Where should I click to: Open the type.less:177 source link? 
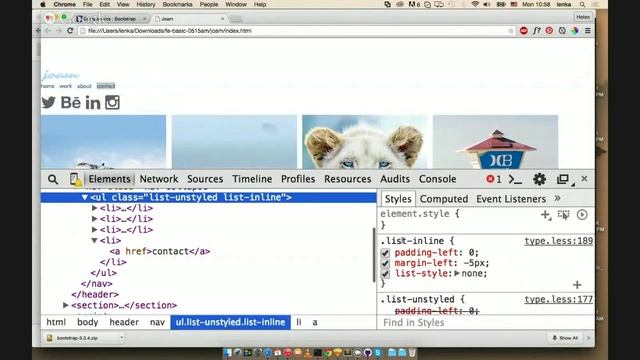(x=558, y=299)
